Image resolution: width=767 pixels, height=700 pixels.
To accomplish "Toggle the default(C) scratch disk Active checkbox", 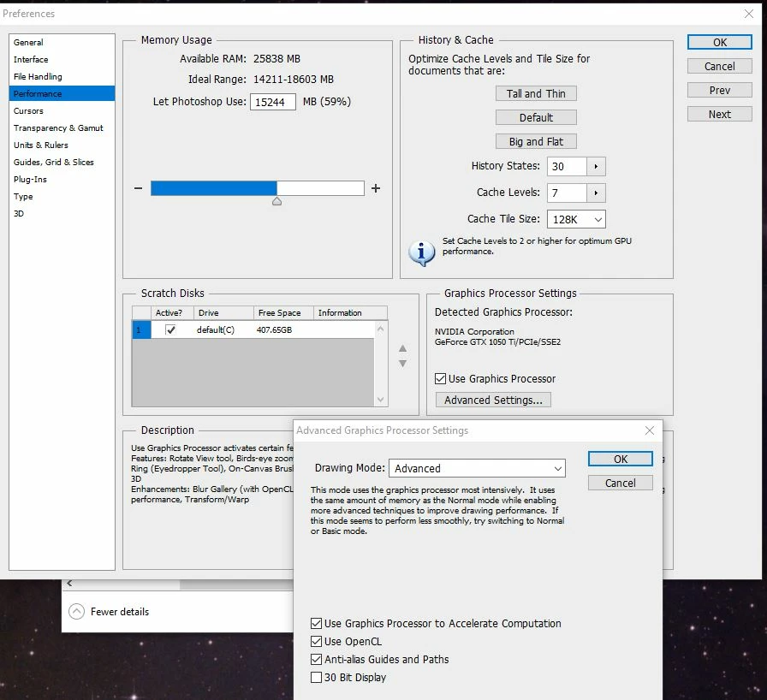I will (x=170, y=330).
